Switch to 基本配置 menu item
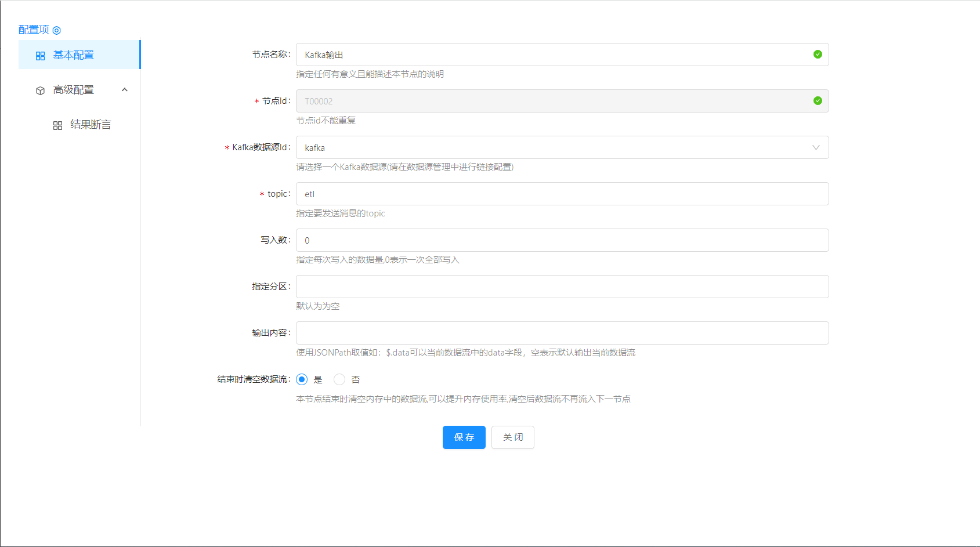Viewport: 980px width, 547px height. (74, 55)
